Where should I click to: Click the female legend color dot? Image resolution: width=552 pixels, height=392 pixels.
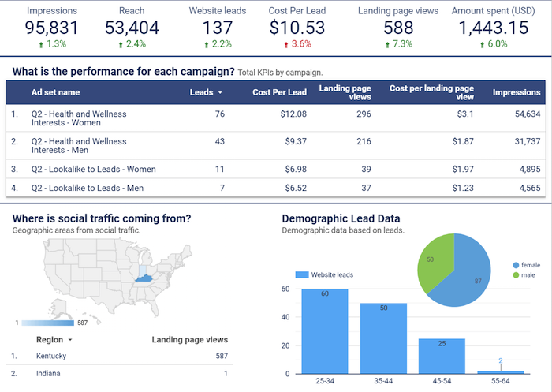pyautogui.click(x=516, y=265)
